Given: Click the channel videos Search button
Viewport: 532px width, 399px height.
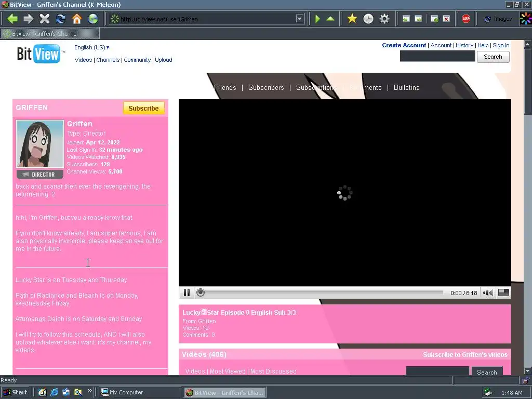Looking at the screenshot, I should point(487,371).
